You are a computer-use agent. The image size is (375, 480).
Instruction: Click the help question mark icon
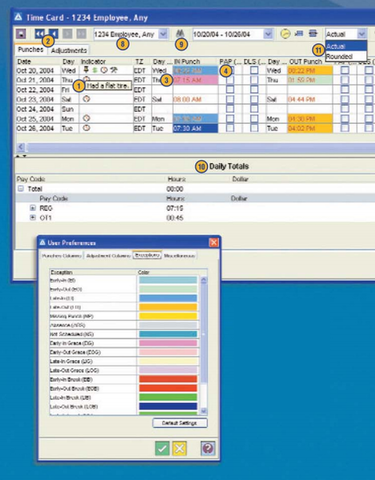(x=208, y=448)
